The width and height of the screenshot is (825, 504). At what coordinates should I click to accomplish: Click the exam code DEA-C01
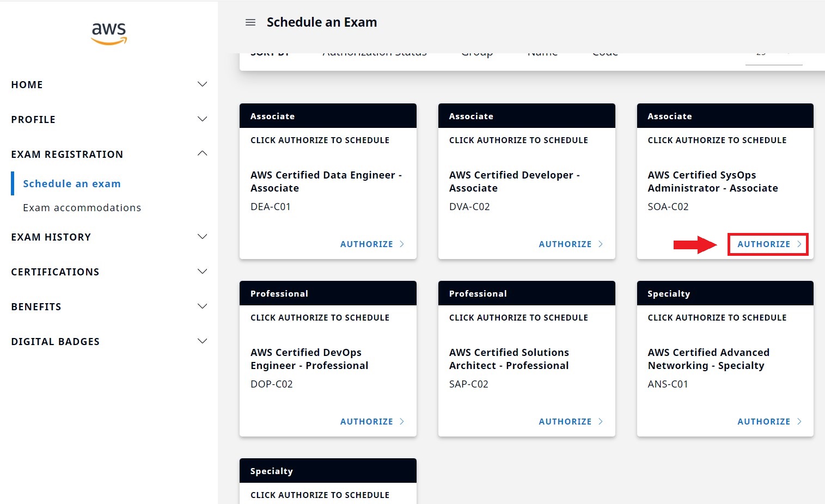coord(271,207)
